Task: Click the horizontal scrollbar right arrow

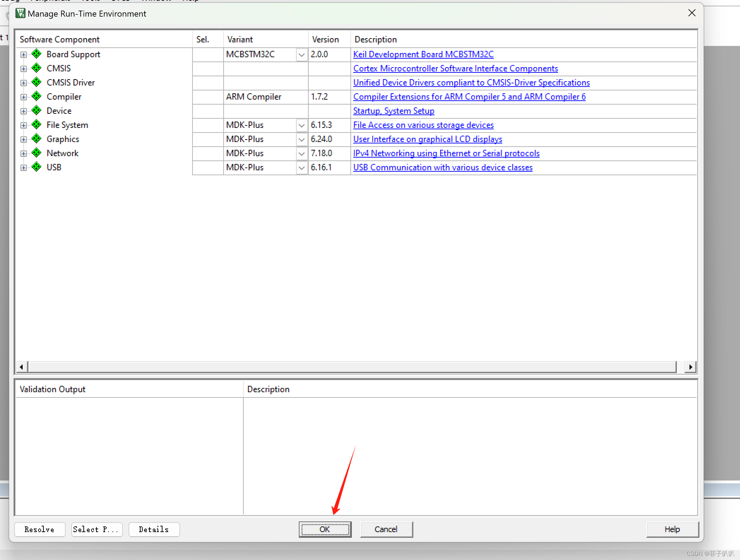Action: point(690,367)
